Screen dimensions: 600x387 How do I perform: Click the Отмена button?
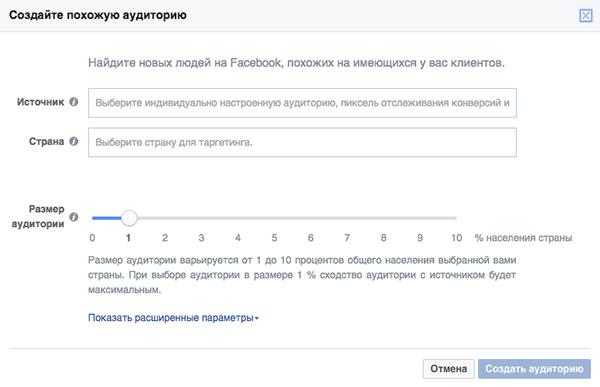tap(448, 369)
